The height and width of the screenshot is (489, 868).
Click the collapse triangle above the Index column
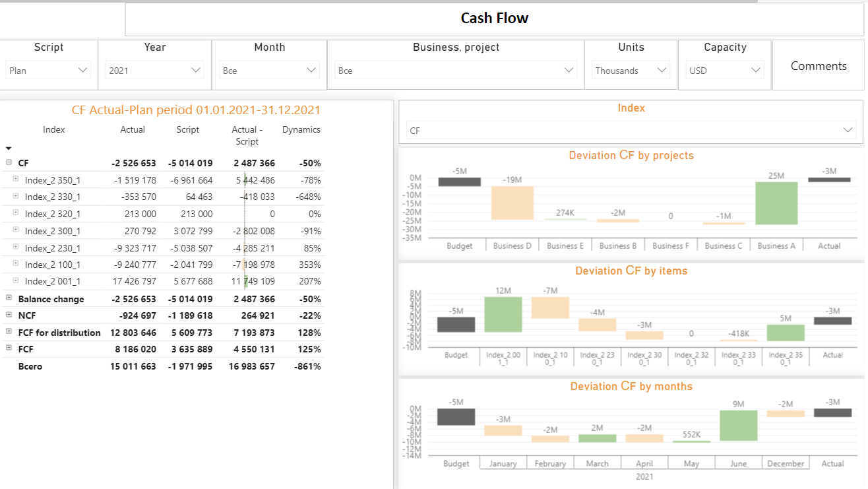coord(8,148)
